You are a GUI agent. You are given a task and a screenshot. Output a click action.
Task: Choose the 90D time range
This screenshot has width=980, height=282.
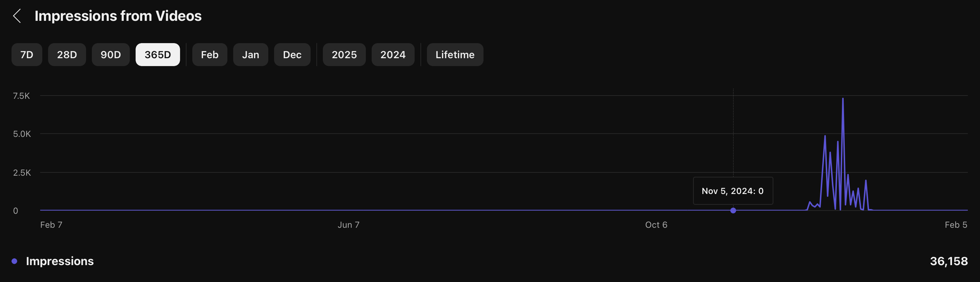click(x=111, y=55)
